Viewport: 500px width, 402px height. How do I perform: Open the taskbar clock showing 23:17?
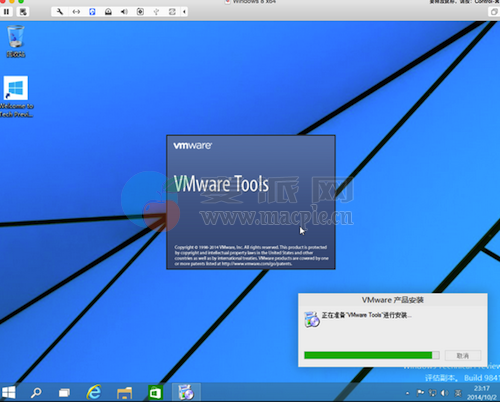[x=482, y=393]
